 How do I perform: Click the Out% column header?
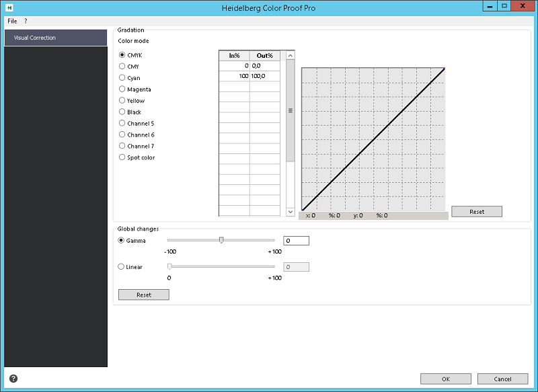coord(265,56)
